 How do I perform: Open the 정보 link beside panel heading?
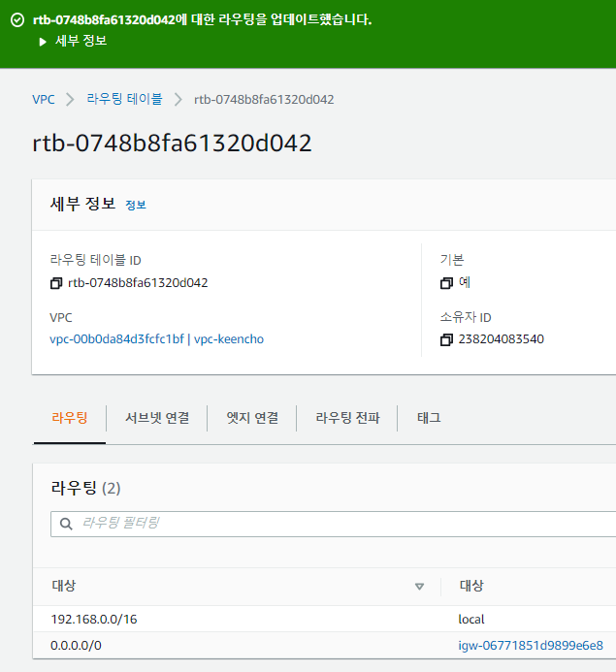pyautogui.click(x=136, y=206)
